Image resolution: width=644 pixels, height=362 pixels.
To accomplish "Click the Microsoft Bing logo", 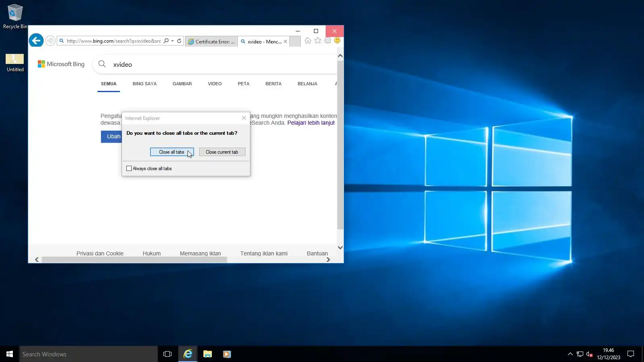I will click(x=61, y=64).
